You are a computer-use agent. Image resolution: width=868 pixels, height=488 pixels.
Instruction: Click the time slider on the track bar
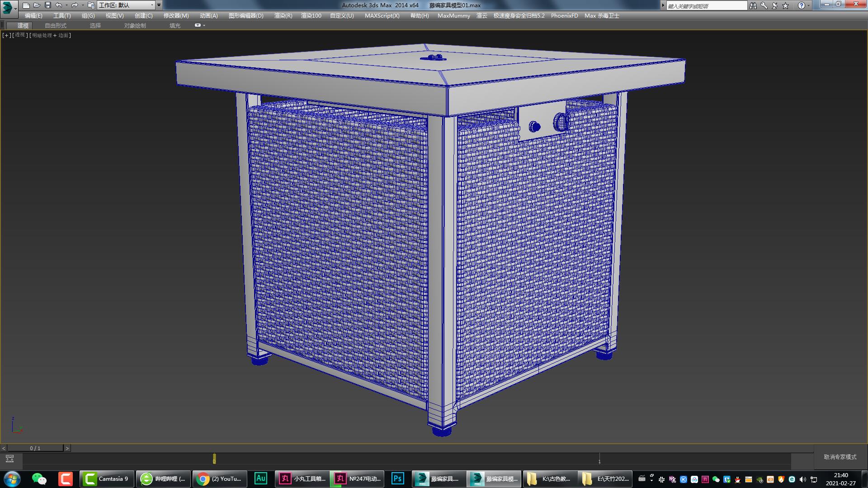[x=213, y=459]
